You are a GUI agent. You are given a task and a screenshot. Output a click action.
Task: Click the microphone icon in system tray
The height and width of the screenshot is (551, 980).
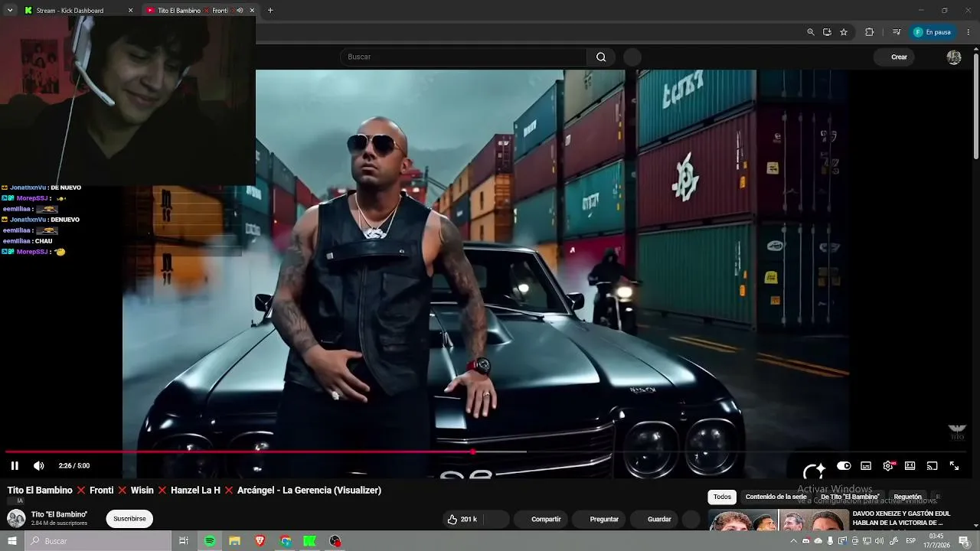(830, 541)
